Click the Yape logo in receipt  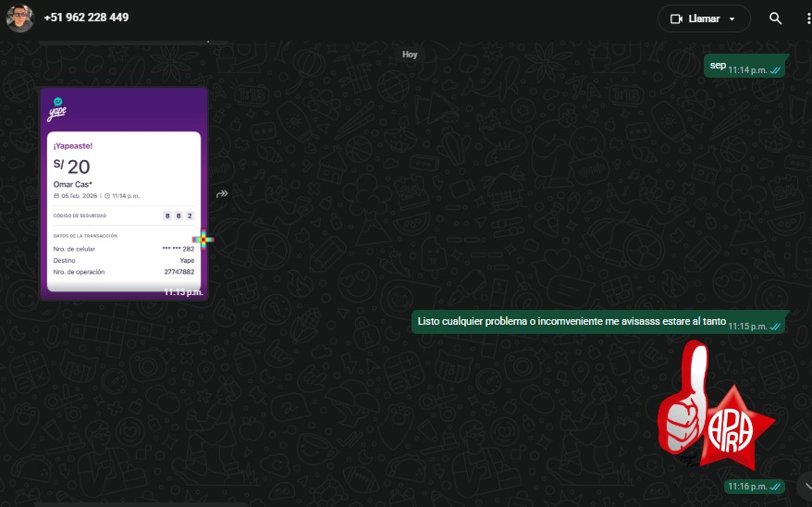[57, 109]
